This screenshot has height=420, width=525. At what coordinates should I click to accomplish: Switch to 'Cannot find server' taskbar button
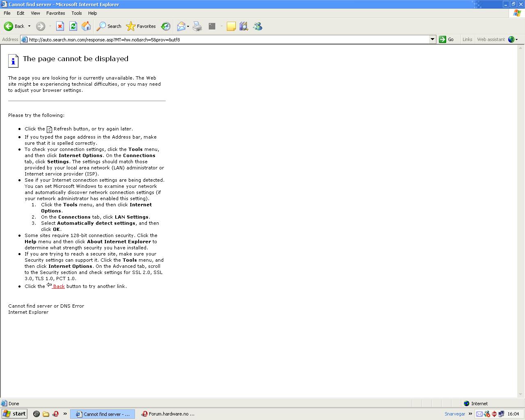(x=103, y=414)
